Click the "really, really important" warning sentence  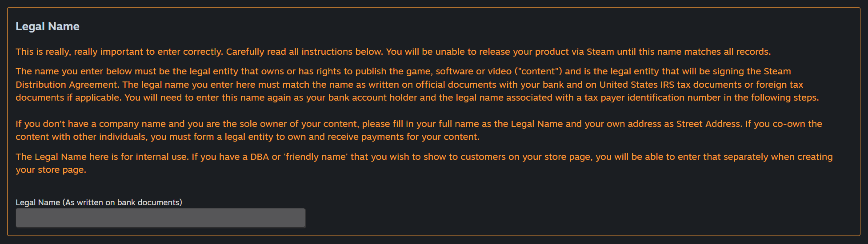[119, 52]
